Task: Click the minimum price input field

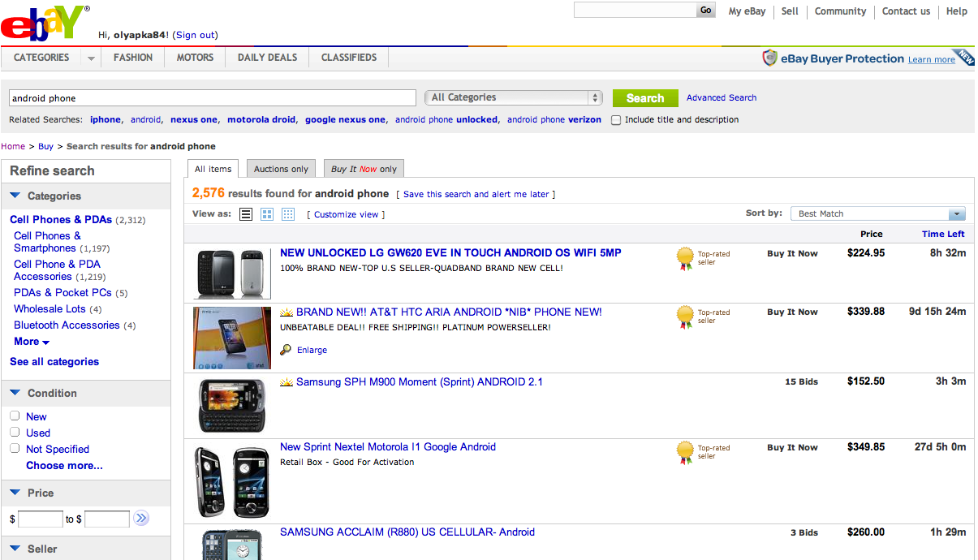Action: (x=41, y=519)
